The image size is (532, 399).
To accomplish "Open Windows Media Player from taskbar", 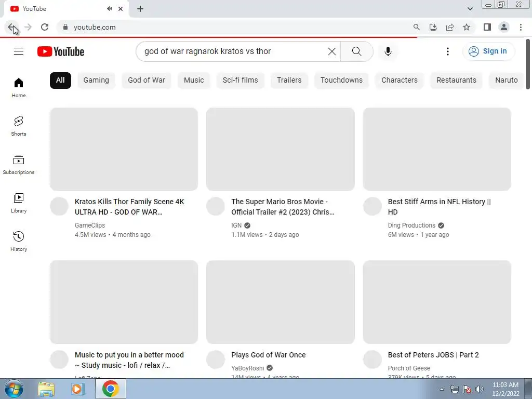I will point(77,389).
